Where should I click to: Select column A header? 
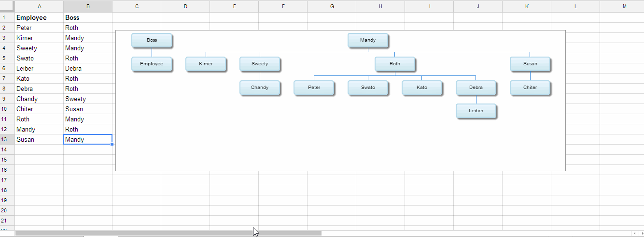point(39,6)
